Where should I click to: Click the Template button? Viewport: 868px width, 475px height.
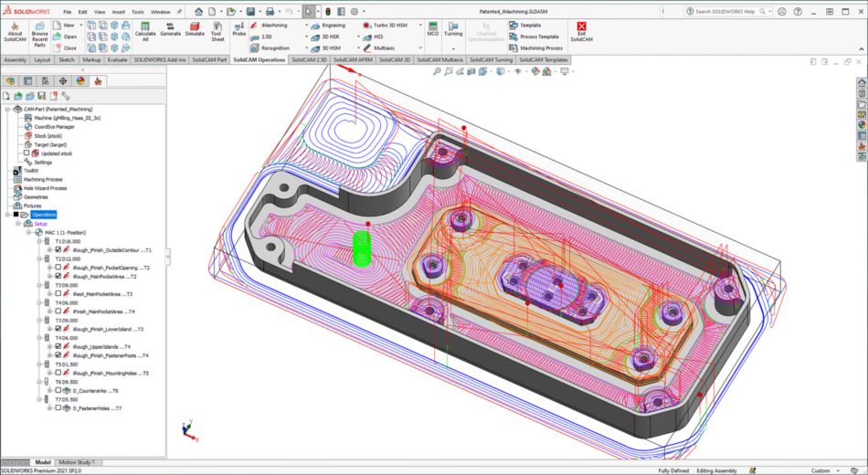coord(524,26)
